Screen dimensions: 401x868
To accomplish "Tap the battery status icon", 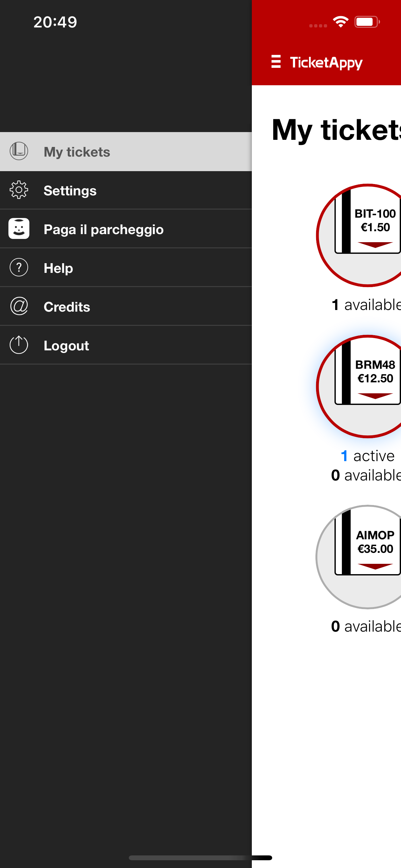I will tap(367, 22).
